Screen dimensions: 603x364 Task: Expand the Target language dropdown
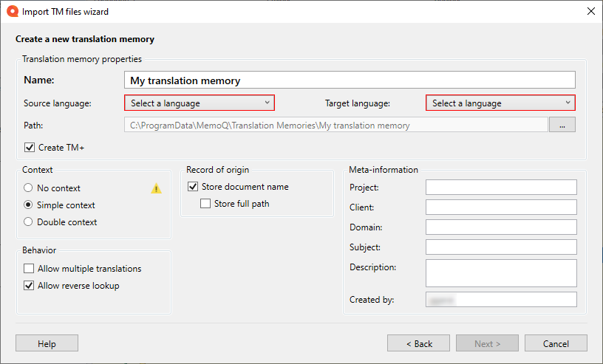tap(500, 103)
